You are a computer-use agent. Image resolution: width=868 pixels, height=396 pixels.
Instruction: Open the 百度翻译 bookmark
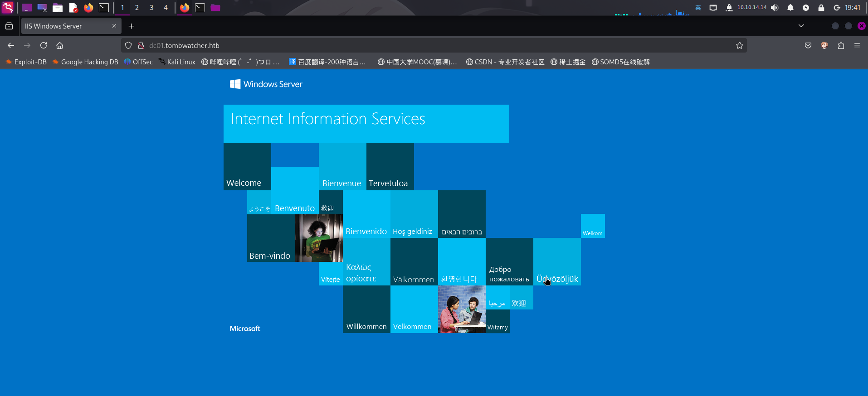coord(327,62)
